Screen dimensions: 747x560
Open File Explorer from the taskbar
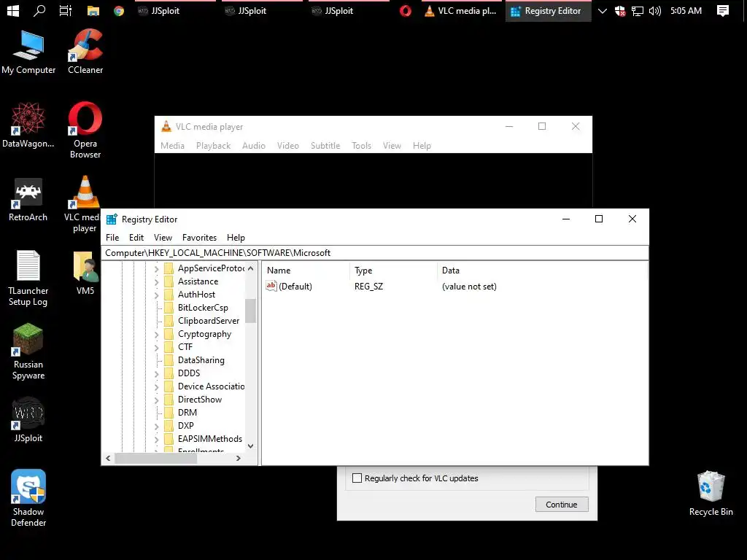(93, 11)
